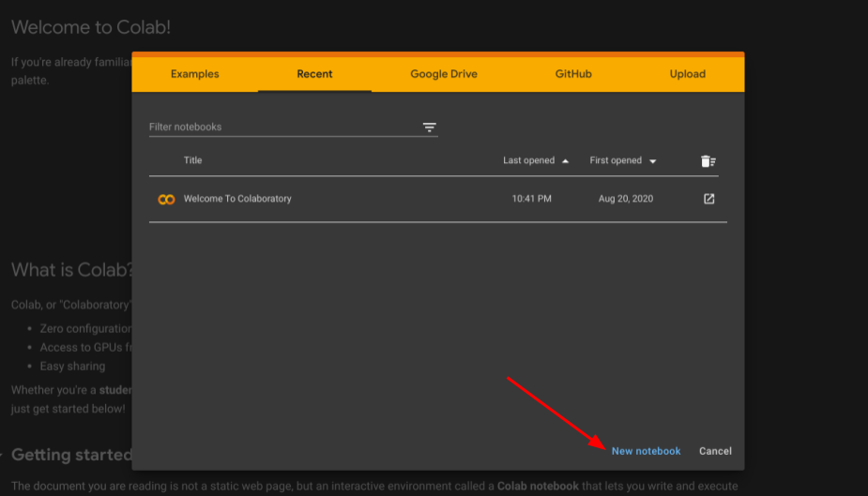This screenshot has width=868, height=496.
Task: Click the clear recent list trash icon
Action: pyautogui.click(x=708, y=161)
